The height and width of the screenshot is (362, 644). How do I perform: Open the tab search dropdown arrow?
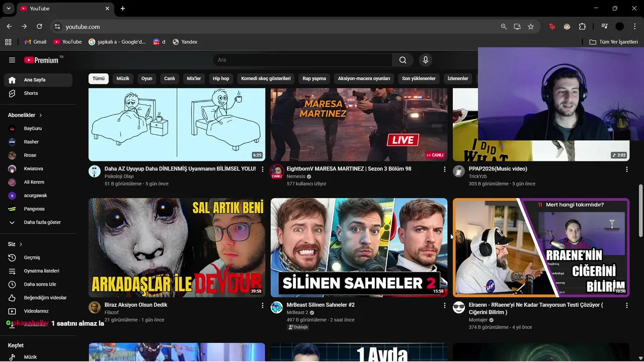(x=8, y=9)
